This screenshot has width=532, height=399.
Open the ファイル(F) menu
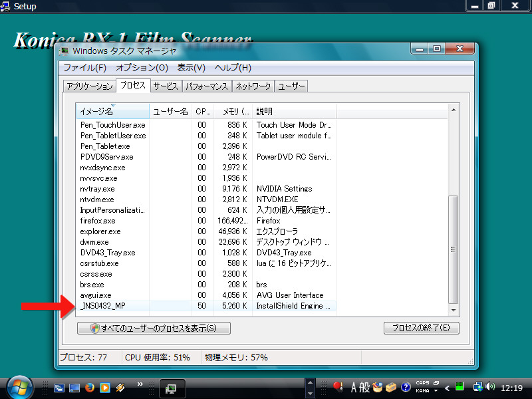coord(84,68)
